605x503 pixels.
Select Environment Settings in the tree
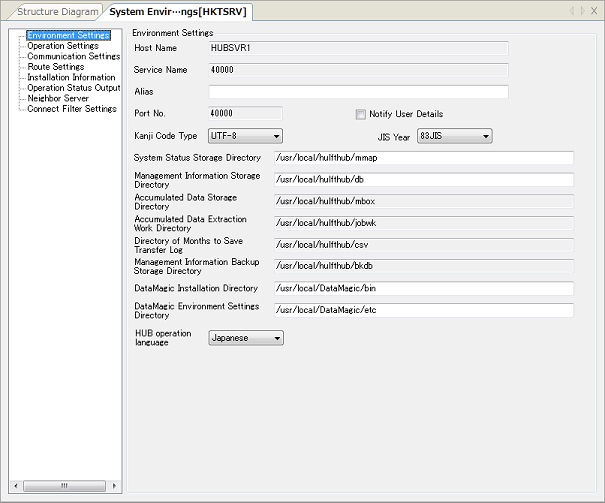pyautogui.click(x=68, y=36)
